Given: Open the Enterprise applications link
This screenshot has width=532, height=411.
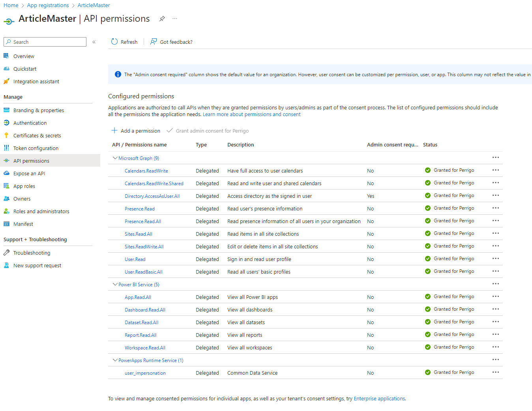Looking at the screenshot, I should [379, 399].
